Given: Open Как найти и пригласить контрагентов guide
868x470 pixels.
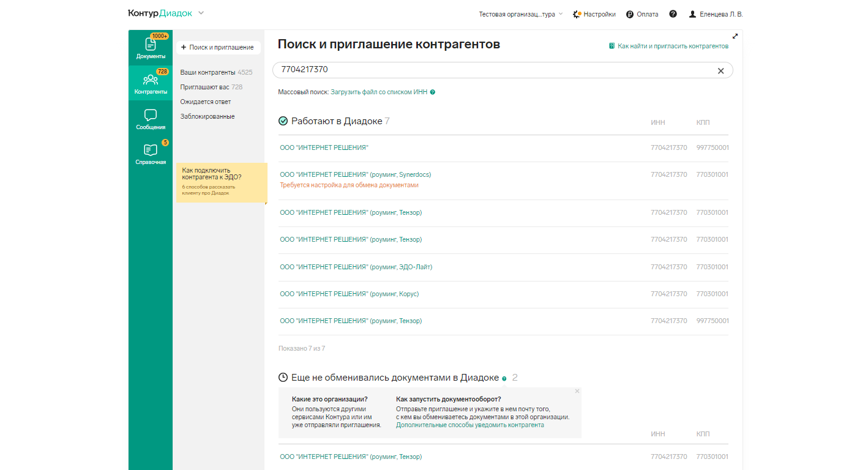Looking at the screenshot, I should 668,46.
